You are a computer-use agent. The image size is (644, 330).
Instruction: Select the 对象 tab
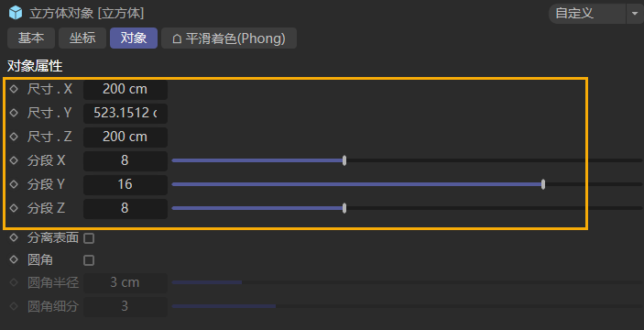point(134,38)
